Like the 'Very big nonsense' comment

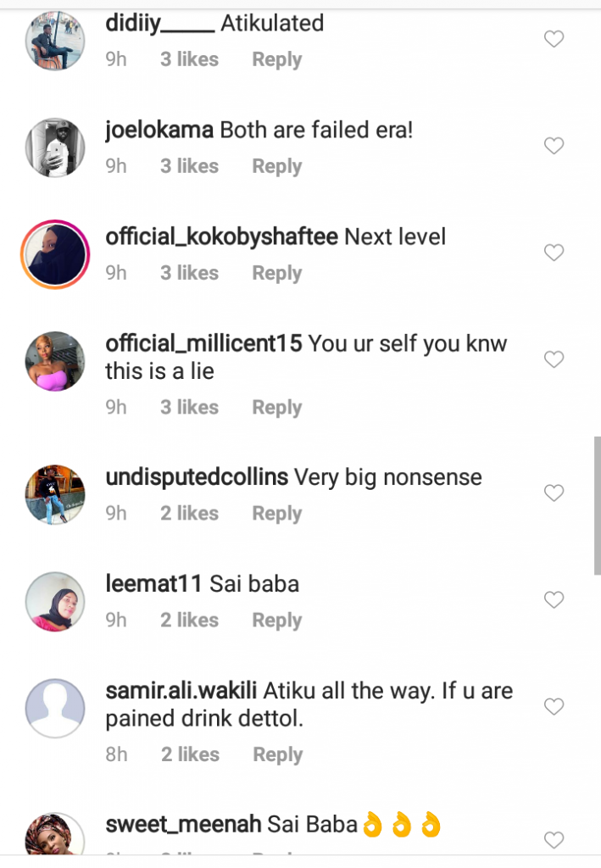point(554,493)
